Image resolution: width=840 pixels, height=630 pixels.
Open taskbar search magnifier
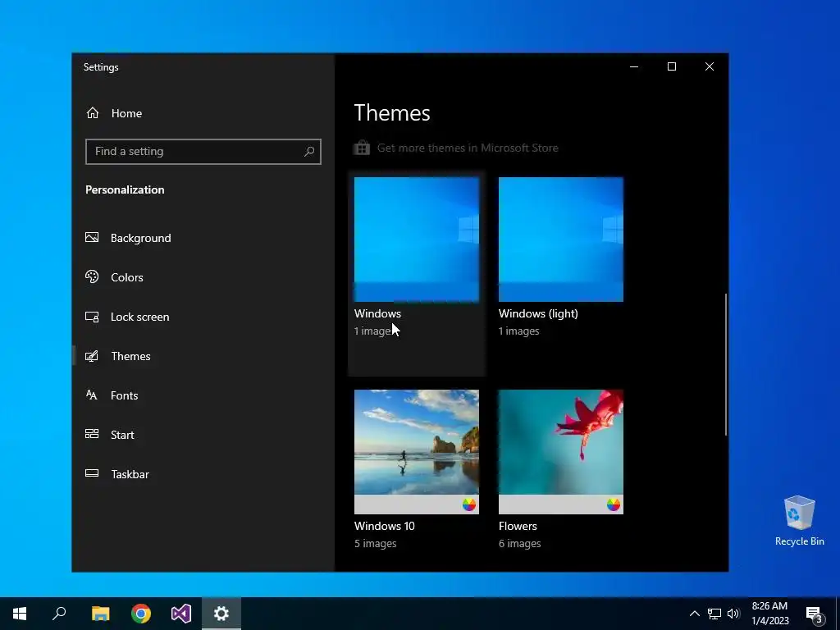point(59,614)
